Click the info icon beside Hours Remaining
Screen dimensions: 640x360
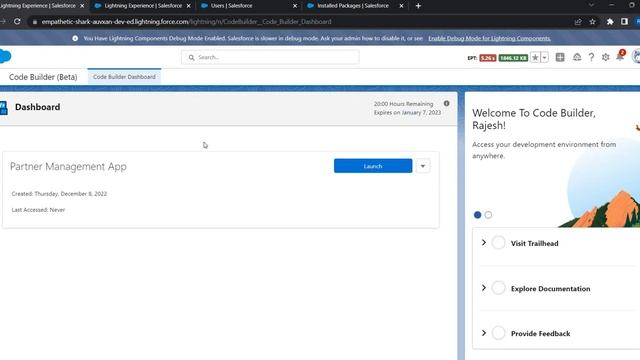tap(447, 104)
